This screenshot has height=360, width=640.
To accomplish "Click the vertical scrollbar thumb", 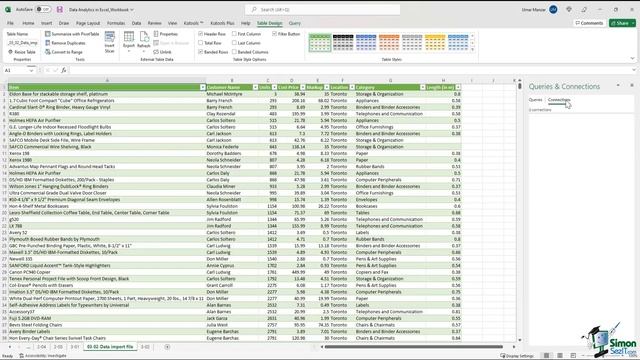I will coord(520,87).
